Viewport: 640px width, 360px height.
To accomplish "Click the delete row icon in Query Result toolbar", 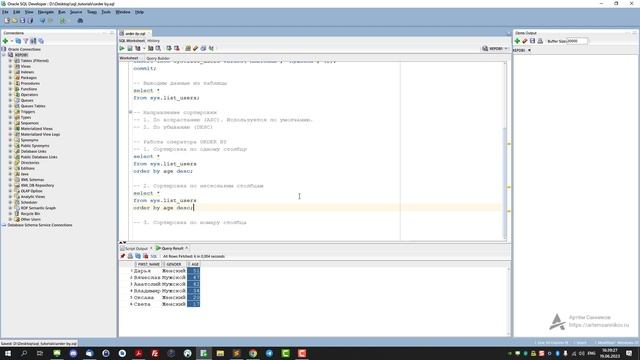I will click(x=145, y=256).
